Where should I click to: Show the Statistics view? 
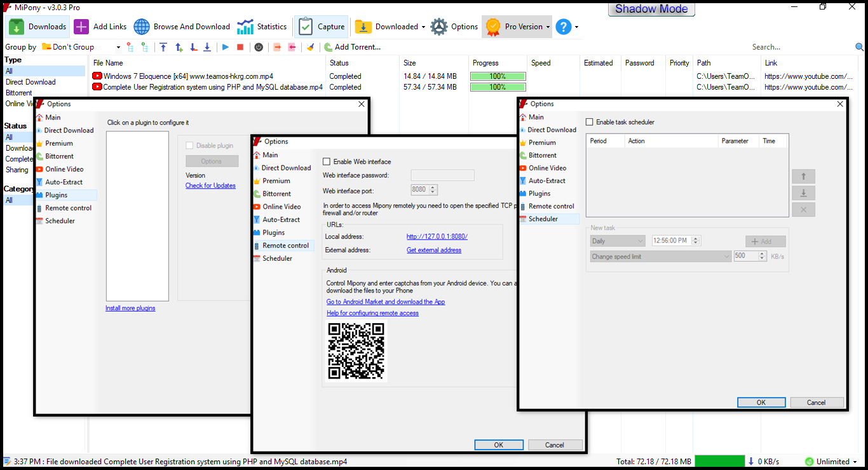(x=262, y=27)
